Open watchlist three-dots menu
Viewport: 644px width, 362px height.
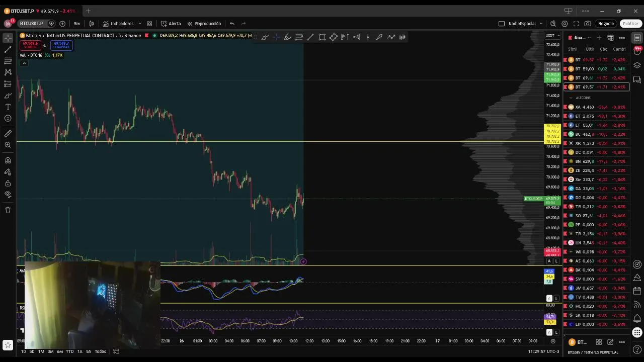pyautogui.click(x=622, y=38)
